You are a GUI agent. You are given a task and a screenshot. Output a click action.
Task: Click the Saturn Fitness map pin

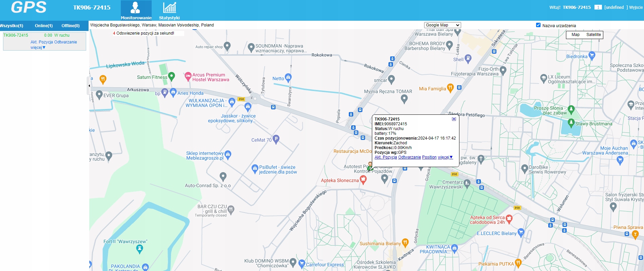[172, 76]
